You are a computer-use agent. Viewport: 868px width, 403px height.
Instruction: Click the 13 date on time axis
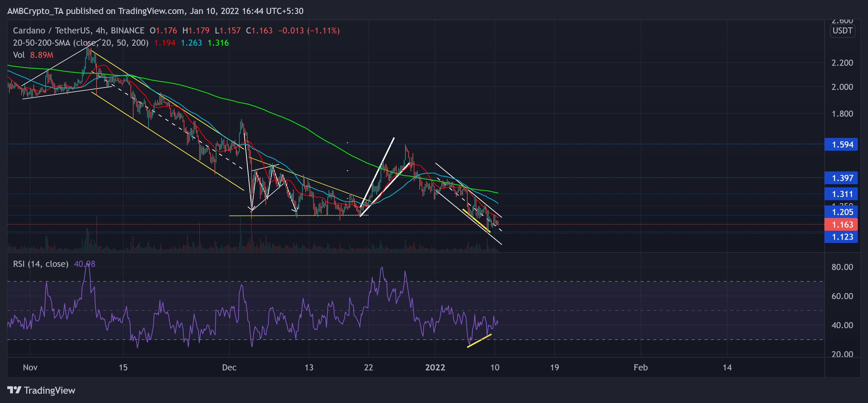pos(309,367)
